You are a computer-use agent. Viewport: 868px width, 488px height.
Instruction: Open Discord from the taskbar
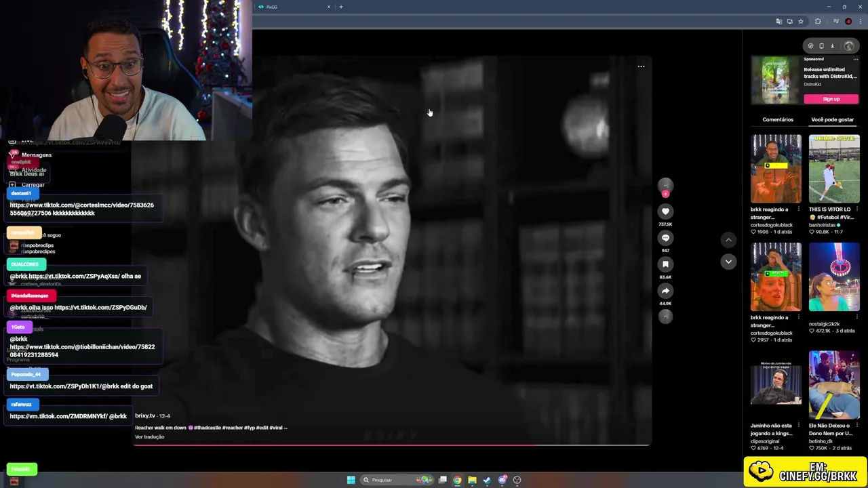pyautogui.click(x=502, y=480)
